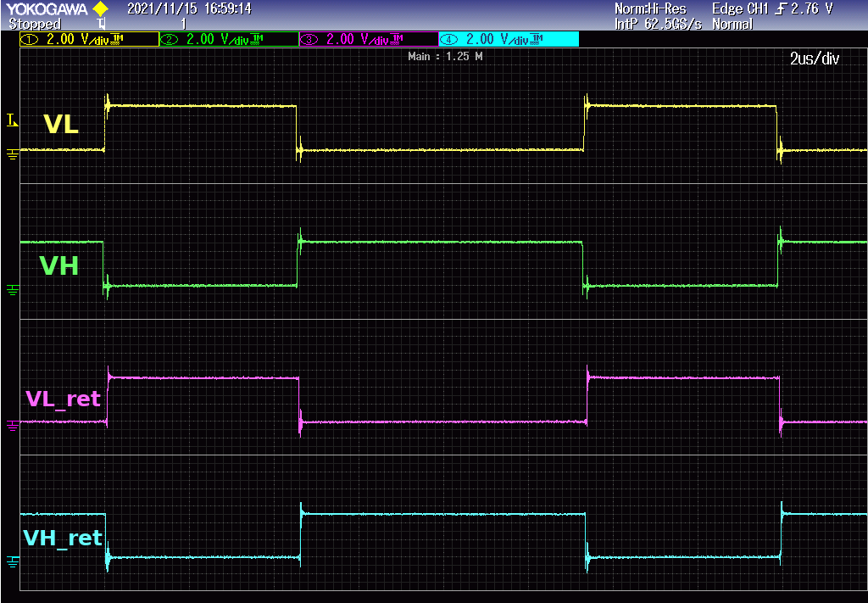Click the magenta channel 3 ground marker

point(12,425)
